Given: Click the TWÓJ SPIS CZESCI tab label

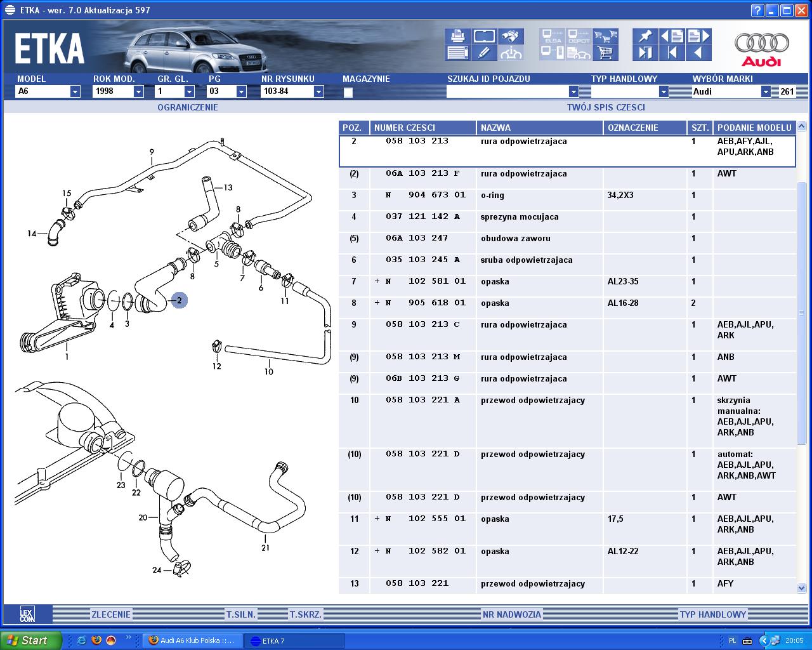Looking at the screenshot, I should (606, 107).
